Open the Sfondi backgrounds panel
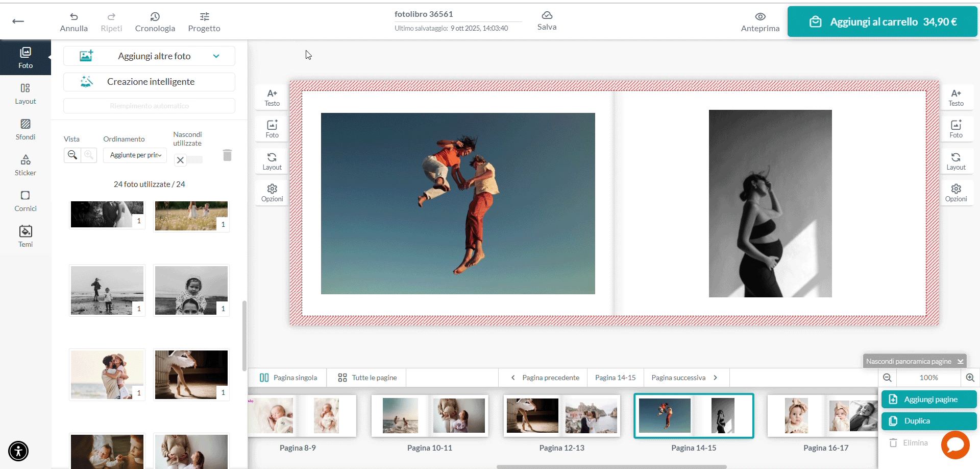This screenshot has height=469, width=980. pos(26,130)
